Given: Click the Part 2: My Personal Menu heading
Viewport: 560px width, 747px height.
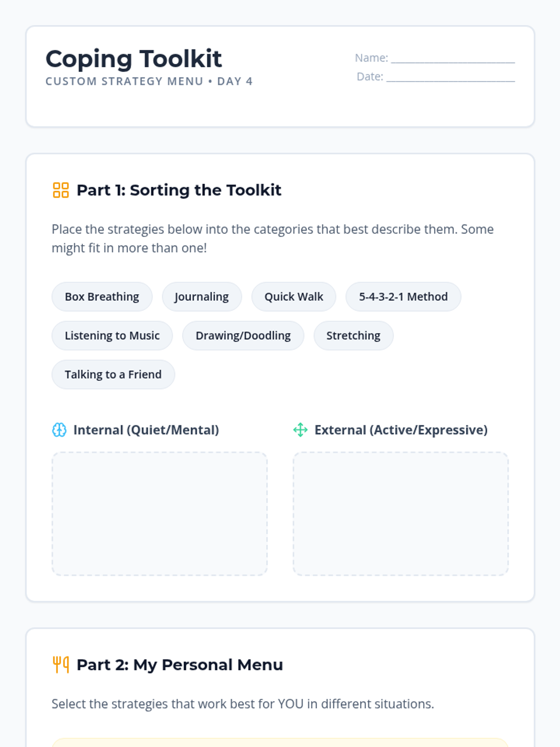Looking at the screenshot, I should click(180, 664).
